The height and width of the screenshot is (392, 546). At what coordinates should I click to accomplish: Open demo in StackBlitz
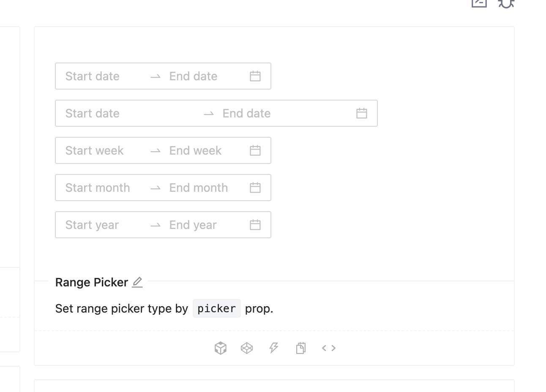(x=274, y=348)
